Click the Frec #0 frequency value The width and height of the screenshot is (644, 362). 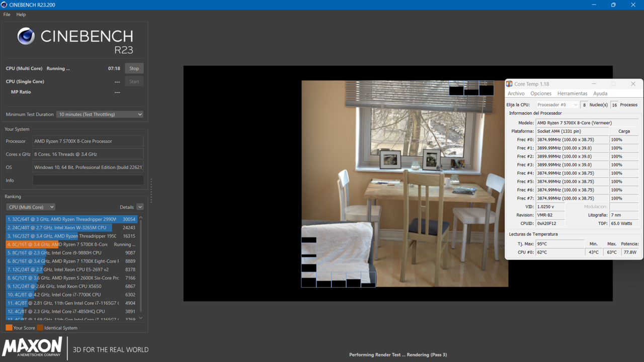point(573,140)
